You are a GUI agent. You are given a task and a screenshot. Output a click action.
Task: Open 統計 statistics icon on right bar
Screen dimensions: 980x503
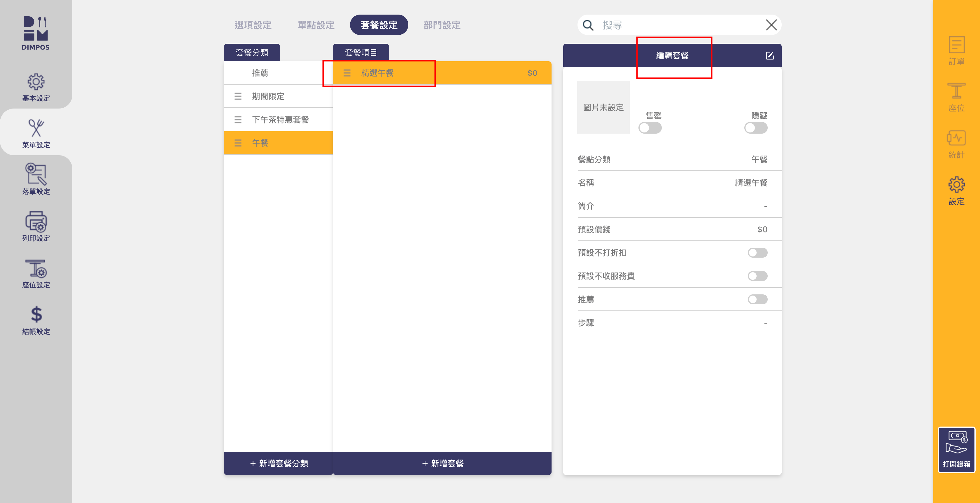956,144
